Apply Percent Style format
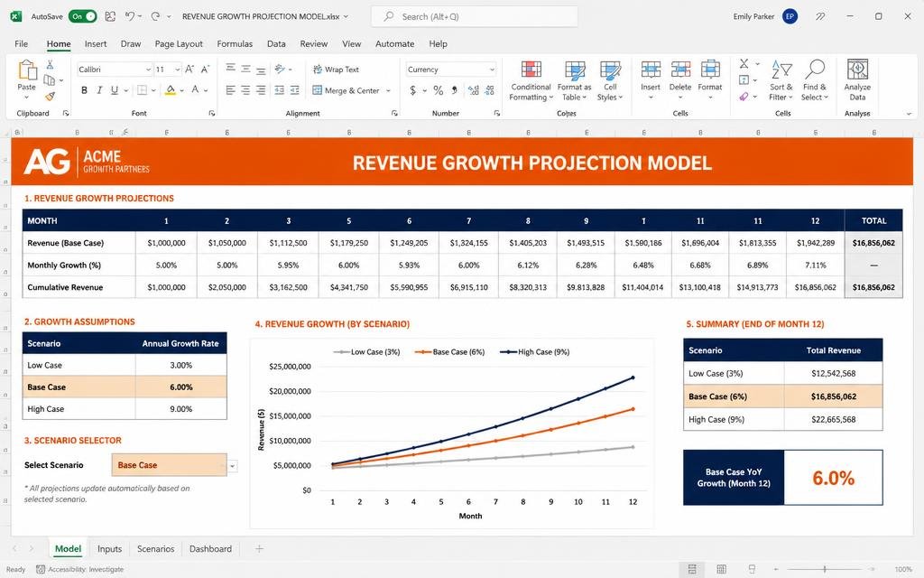 point(438,90)
